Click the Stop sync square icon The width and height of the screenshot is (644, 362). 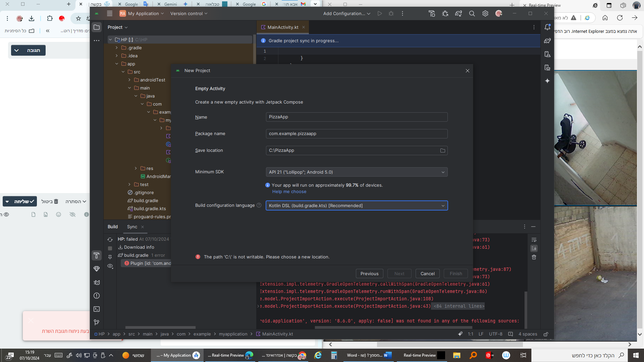(x=110, y=248)
